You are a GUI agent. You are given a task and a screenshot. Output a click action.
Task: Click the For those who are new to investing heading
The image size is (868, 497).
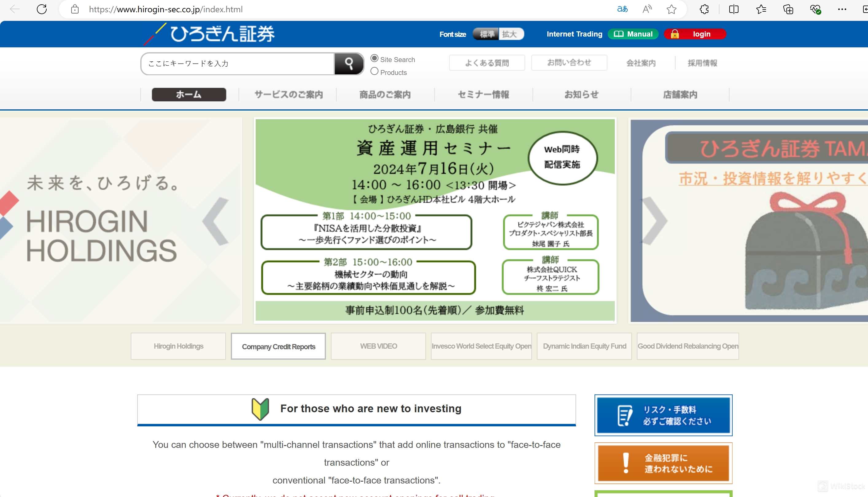371,409
